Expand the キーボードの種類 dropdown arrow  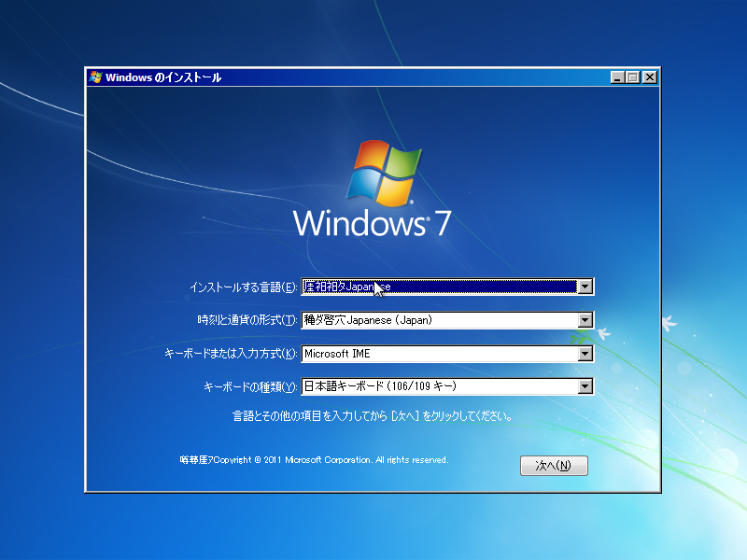(x=585, y=386)
